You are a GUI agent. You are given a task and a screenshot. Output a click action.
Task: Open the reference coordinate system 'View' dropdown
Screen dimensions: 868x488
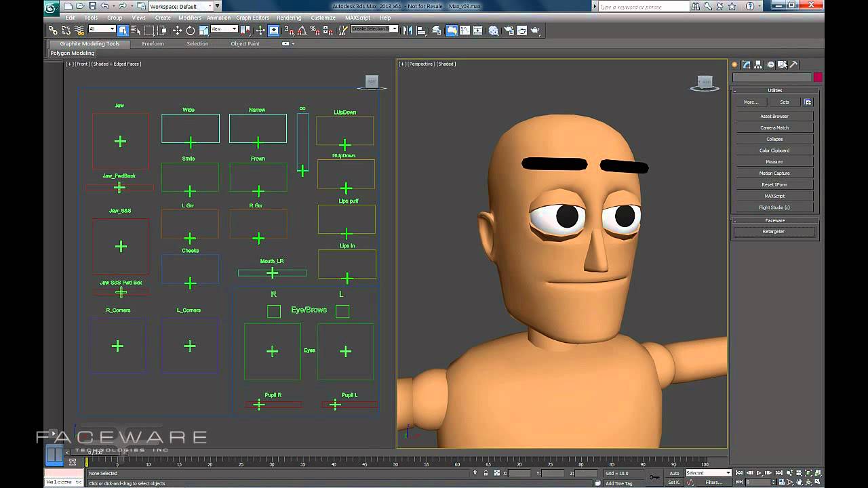coord(224,29)
